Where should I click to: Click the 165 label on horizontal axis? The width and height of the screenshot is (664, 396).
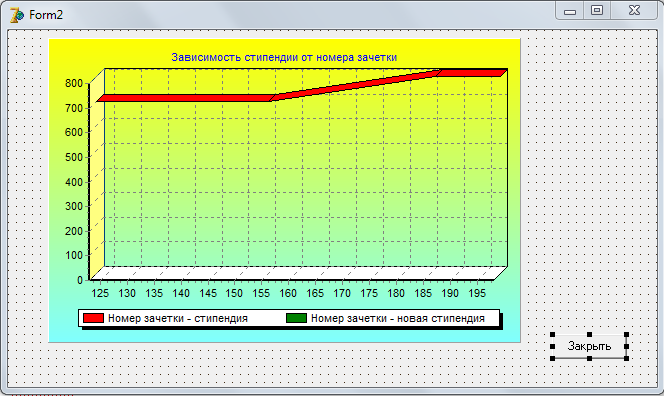[x=315, y=293]
